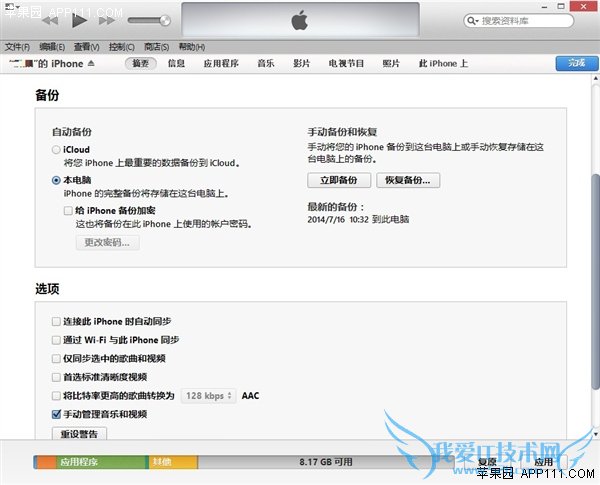600x485 pixels.
Task: Toggle 首选标准清晰度视频 checkbox
Action: point(56,377)
